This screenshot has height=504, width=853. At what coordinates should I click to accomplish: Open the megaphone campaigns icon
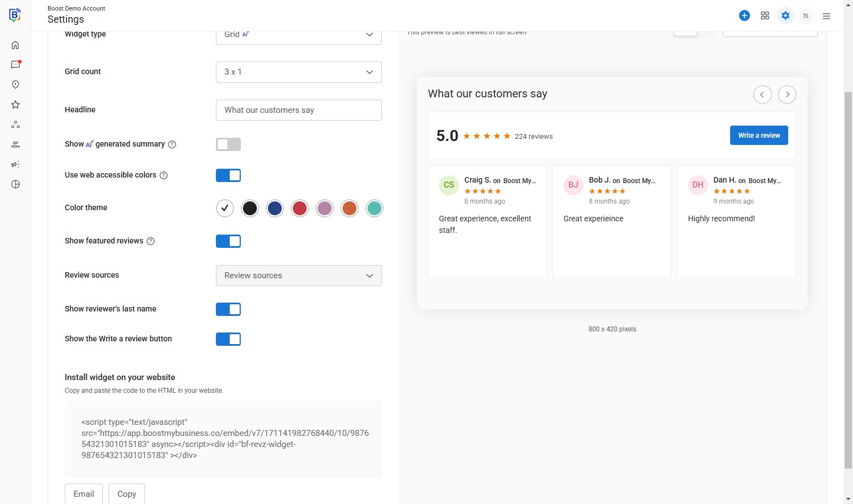click(15, 164)
